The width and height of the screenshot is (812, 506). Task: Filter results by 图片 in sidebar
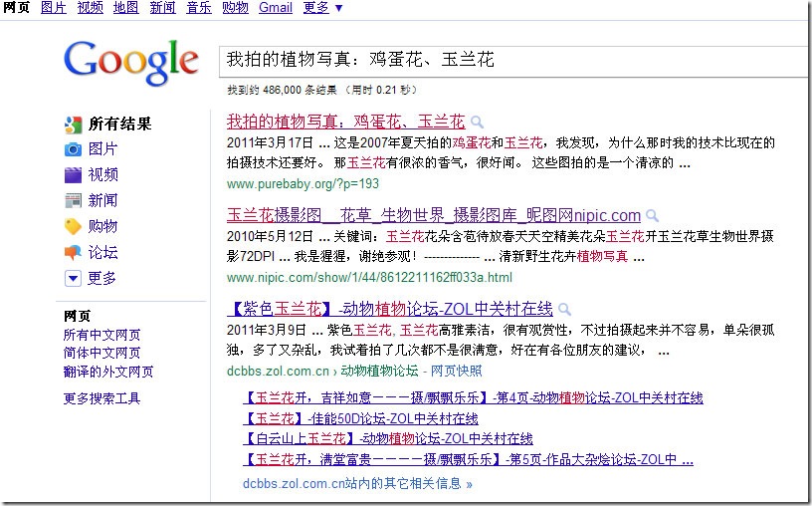point(103,149)
